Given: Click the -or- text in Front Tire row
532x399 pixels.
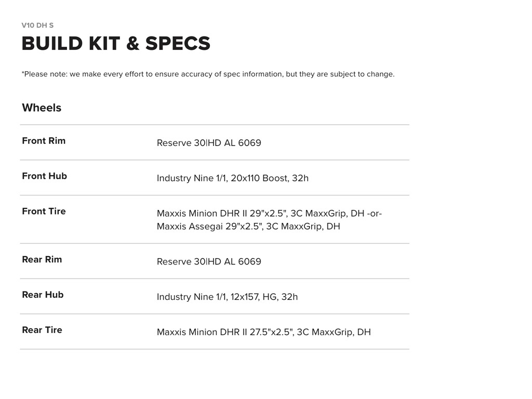Looking at the screenshot, I should pos(375,214).
